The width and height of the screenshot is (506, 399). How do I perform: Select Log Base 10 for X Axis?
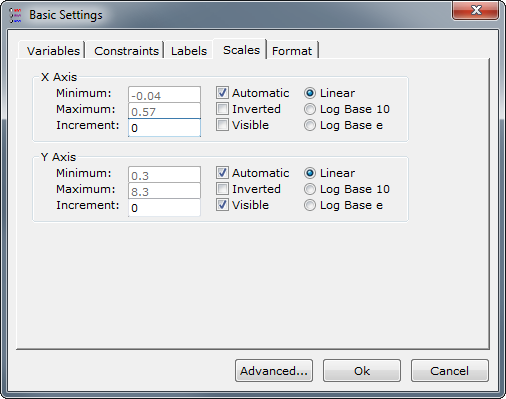coord(310,109)
